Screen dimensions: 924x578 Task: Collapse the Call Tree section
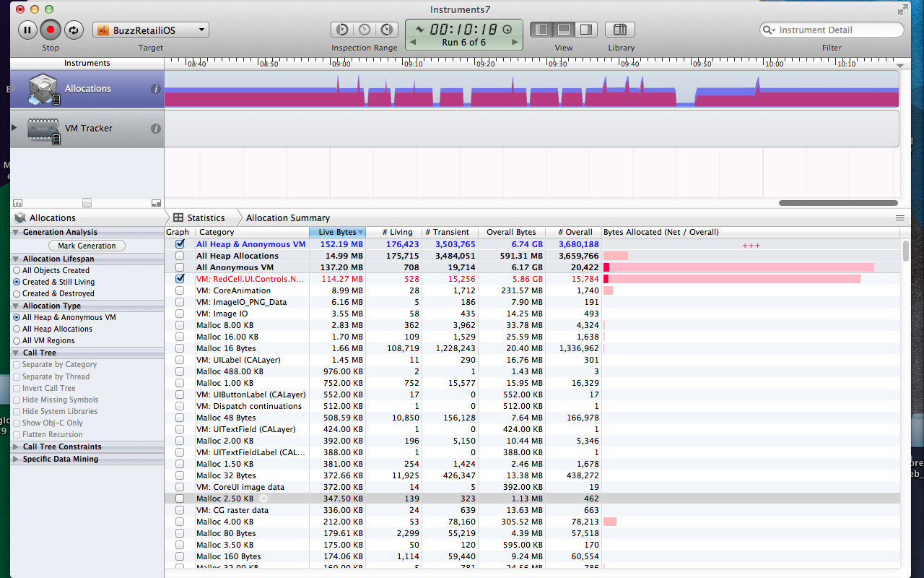pyautogui.click(x=16, y=353)
